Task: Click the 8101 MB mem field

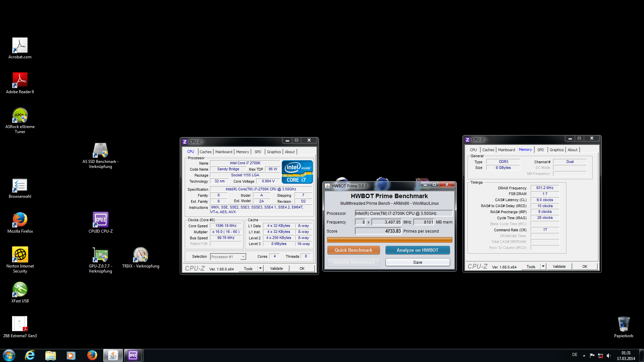Action: pos(424,222)
